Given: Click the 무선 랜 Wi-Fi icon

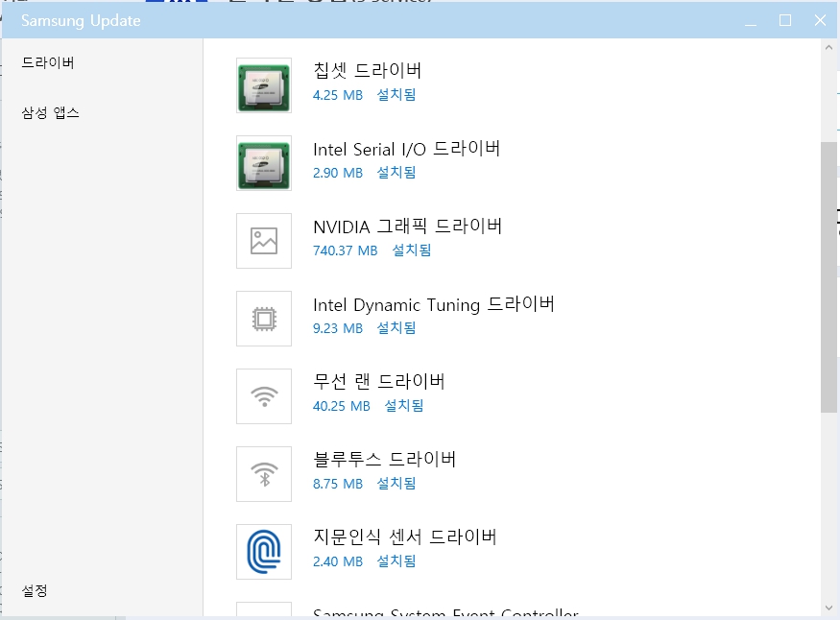Looking at the screenshot, I should [264, 396].
